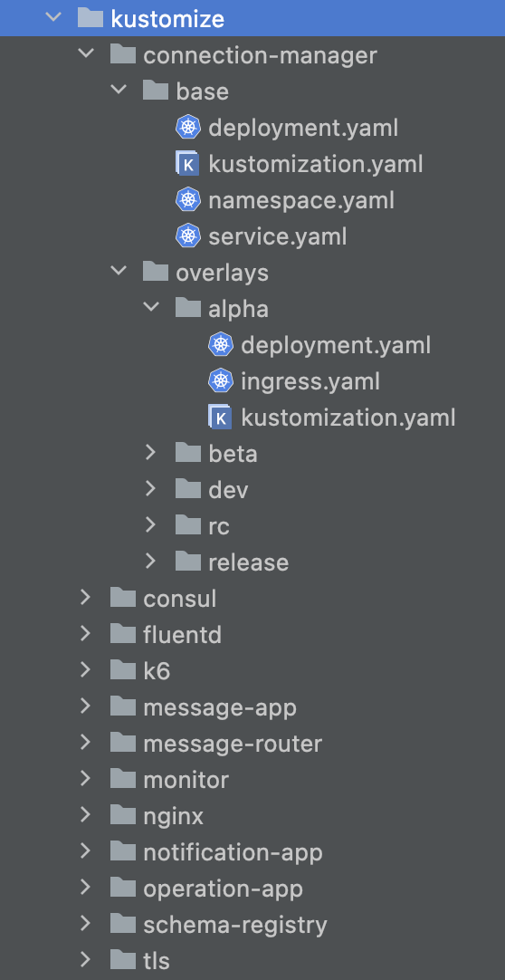Click the consul folder icon
Viewport: 505px width, 980px height.
pos(123,598)
